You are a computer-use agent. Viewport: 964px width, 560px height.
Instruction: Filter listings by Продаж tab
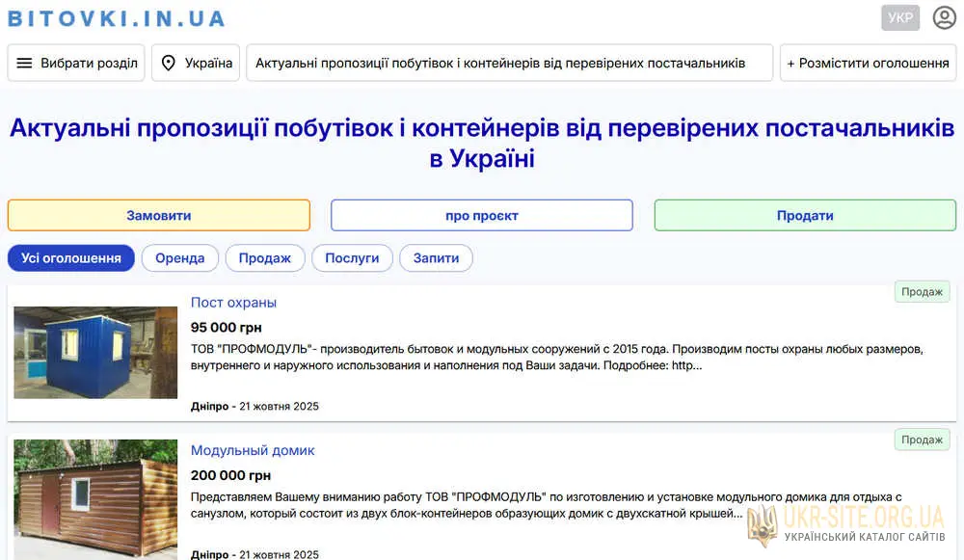point(265,258)
